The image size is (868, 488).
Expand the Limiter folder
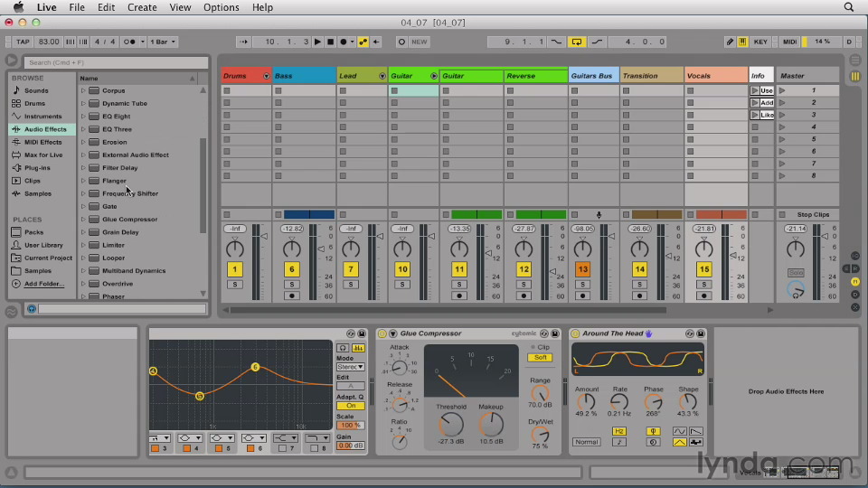(83, 245)
